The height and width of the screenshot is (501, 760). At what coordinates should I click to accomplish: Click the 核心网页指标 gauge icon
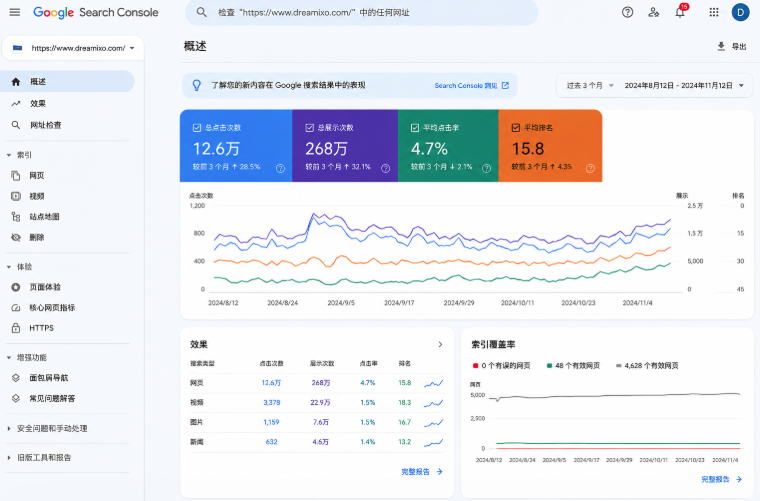coord(16,308)
